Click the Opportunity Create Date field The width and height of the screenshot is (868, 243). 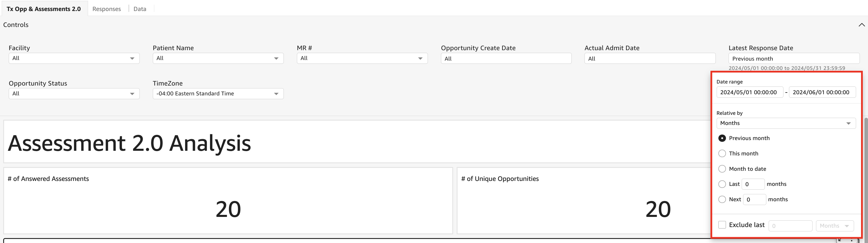[x=506, y=59]
